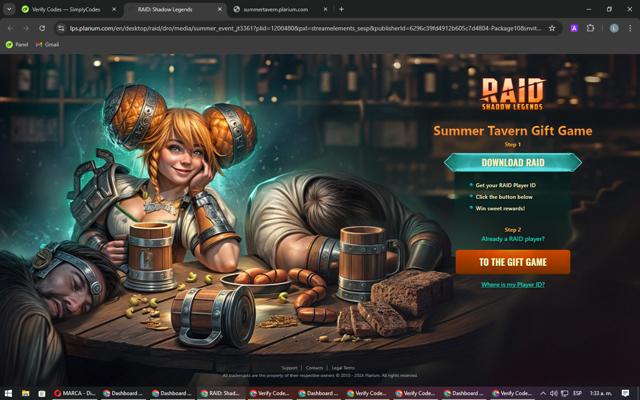Close the summertavern.plarium.com tab
The height and width of the screenshot is (400, 640).
[x=325, y=9]
